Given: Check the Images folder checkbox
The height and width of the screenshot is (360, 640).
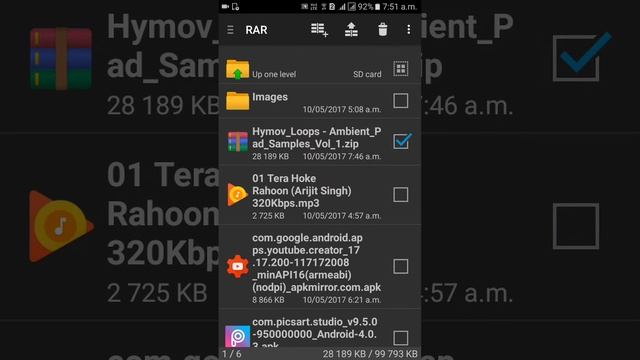Looking at the screenshot, I should pyautogui.click(x=400, y=101).
